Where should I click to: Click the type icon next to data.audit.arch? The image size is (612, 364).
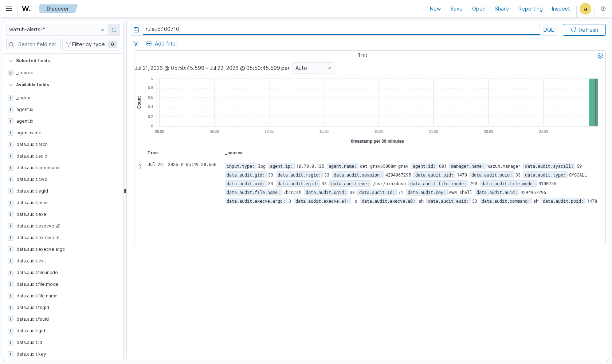point(11,145)
